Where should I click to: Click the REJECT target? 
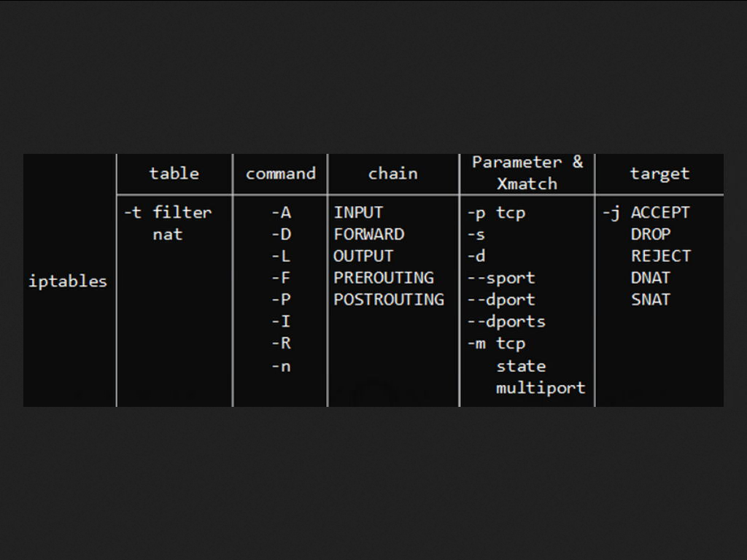click(660, 256)
